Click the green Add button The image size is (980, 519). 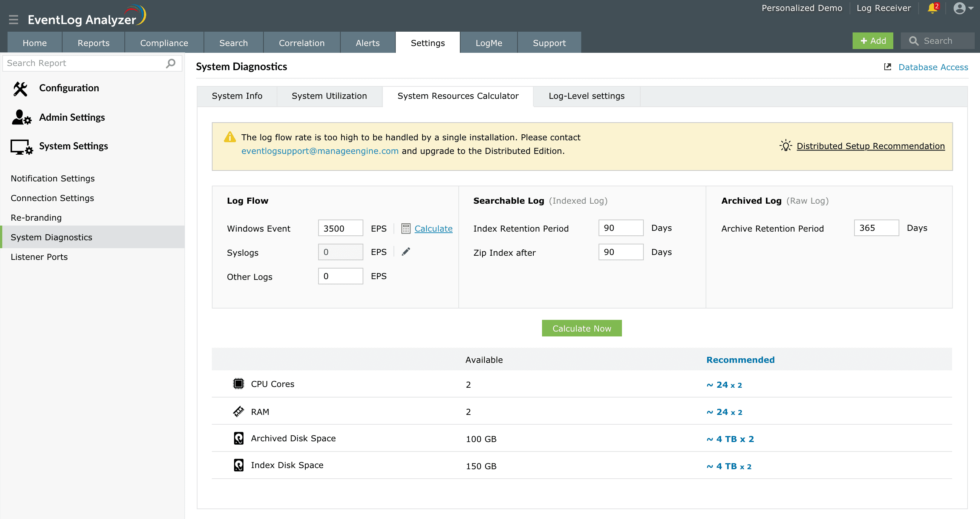(872, 41)
